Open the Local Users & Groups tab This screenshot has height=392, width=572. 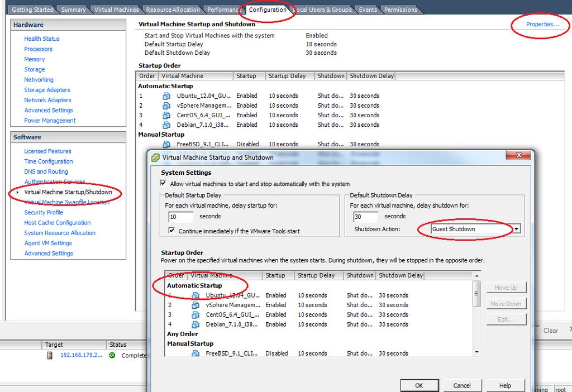(x=323, y=10)
